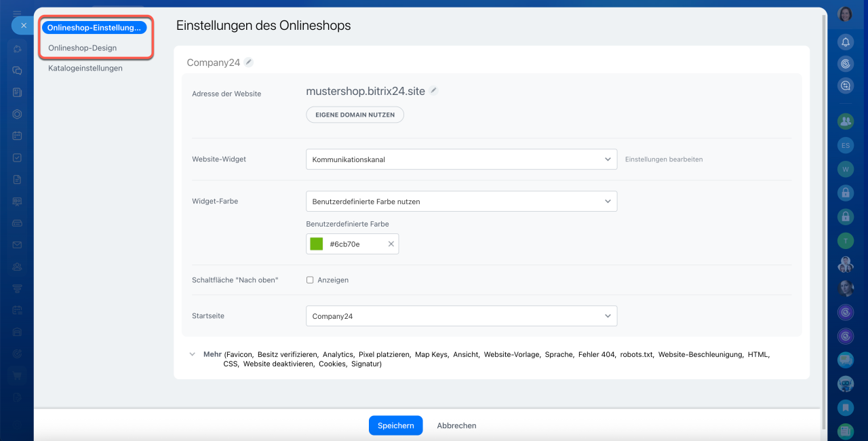
Task: Edit the mustershop.bitrix24.site address with pencil icon
Action: [x=434, y=90]
